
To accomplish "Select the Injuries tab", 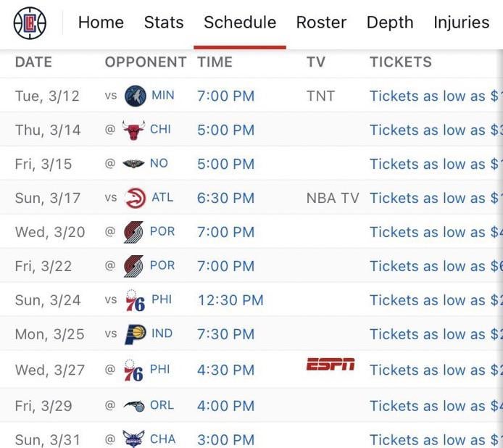I will pos(461,22).
